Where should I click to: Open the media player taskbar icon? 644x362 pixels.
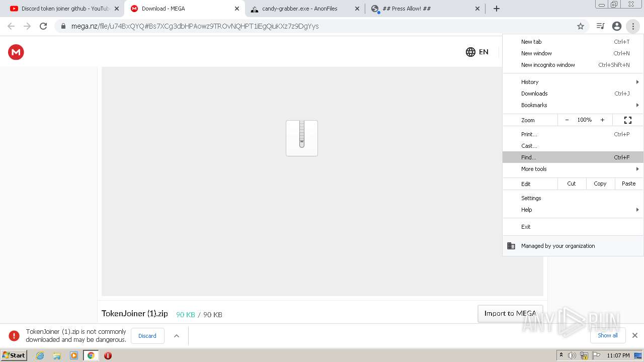(x=74, y=355)
